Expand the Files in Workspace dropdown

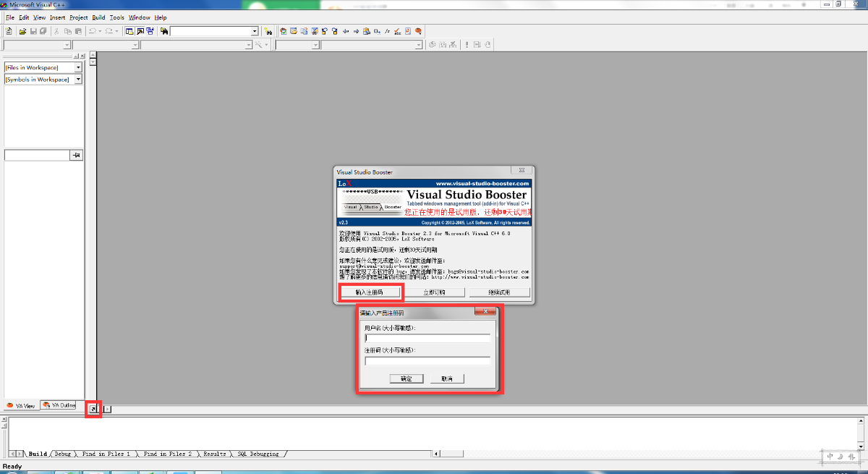[x=78, y=67]
